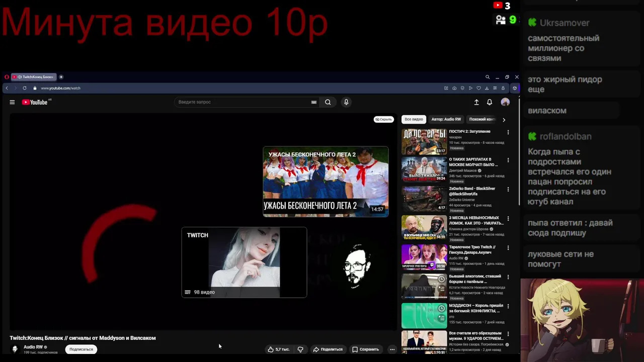This screenshot has height=362, width=644.
Task: Open the Бывший алкоголик, ставший борцом title
Action: pos(475,279)
